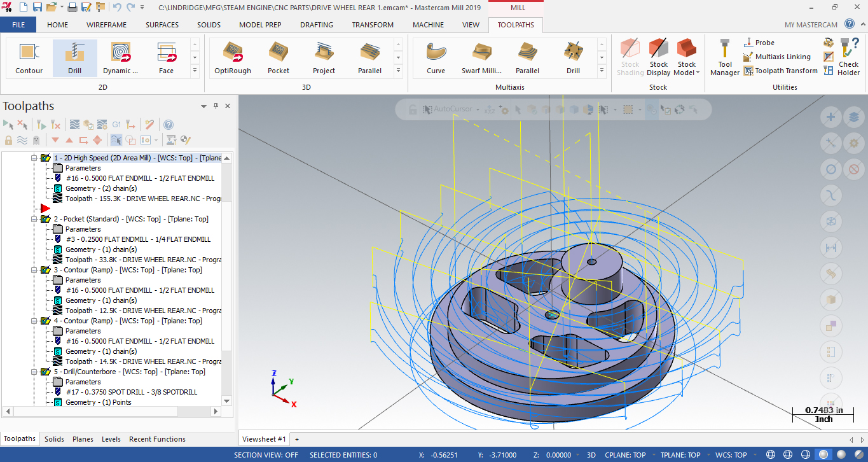
Task: Move the insert arrow down one item
Action: coord(55,140)
